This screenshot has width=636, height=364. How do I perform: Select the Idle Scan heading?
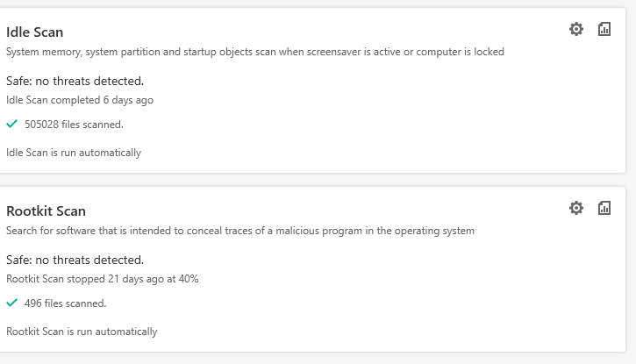pos(34,32)
